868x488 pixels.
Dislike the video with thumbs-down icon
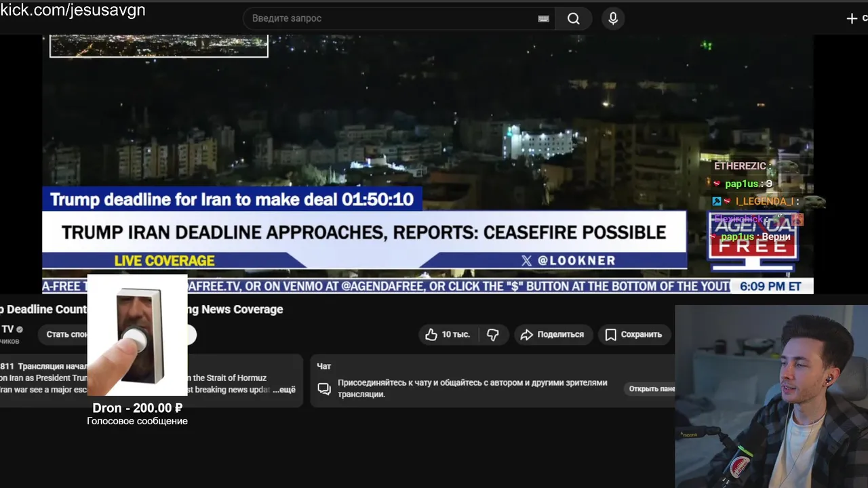493,334
